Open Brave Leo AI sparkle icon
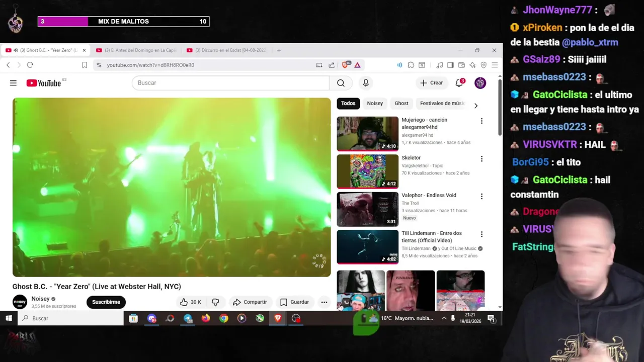The image size is (644, 362). tap(472, 65)
